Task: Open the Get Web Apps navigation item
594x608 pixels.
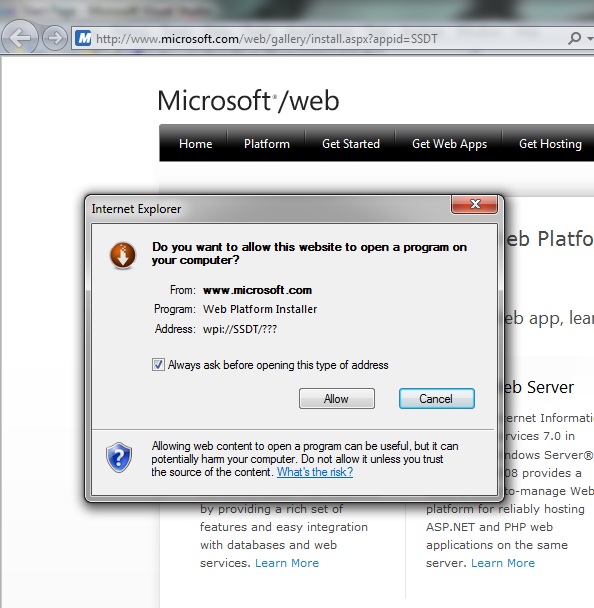Action: (x=449, y=144)
